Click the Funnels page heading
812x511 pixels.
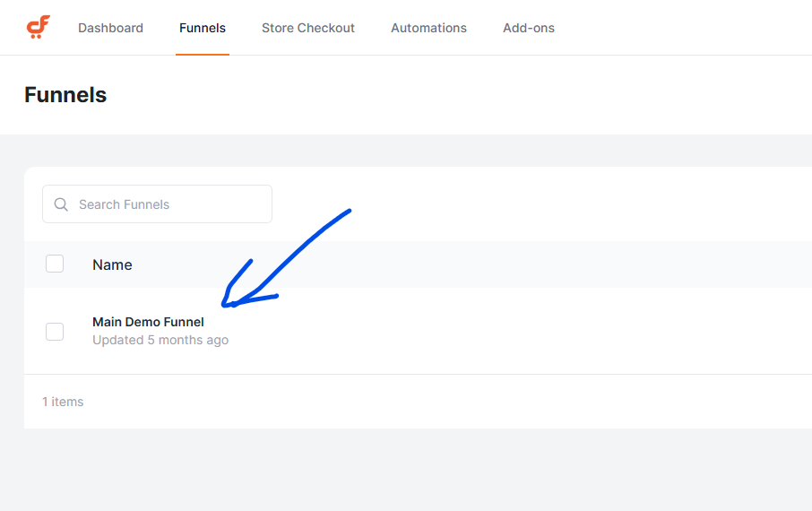[x=65, y=95]
